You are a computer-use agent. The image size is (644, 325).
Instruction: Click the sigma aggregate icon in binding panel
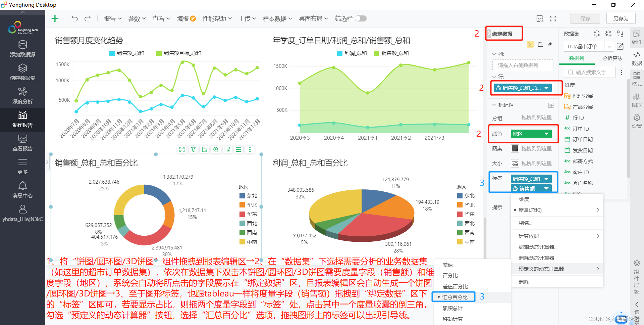click(530, 44)
